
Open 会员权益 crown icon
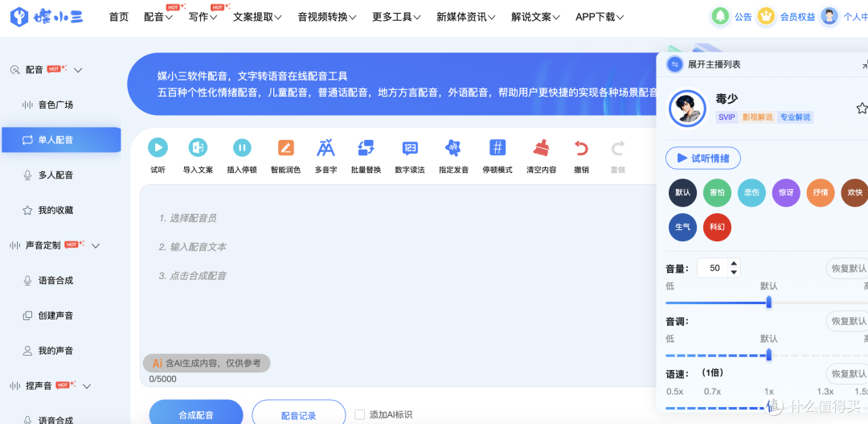(766, 16)
